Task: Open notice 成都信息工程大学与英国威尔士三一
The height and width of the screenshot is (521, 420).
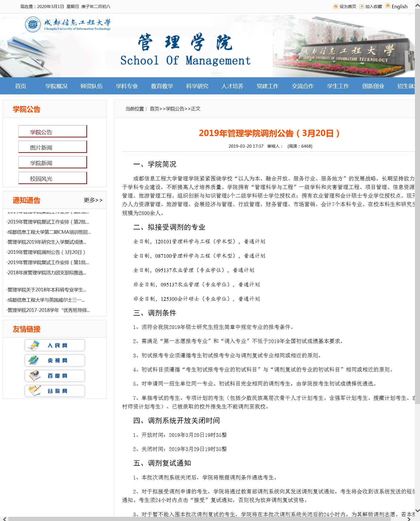Action: [46, 300]
